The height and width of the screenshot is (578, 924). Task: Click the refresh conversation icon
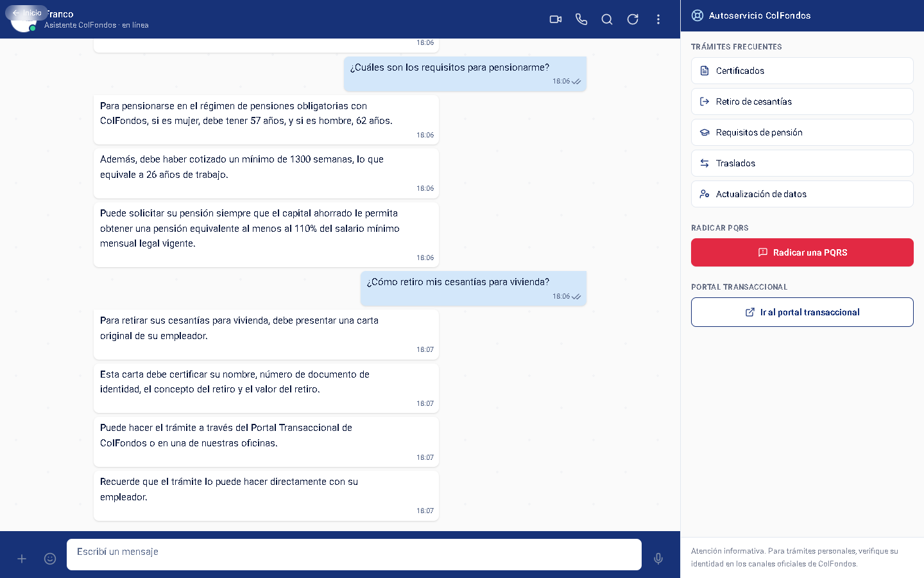tap(633, 19)
